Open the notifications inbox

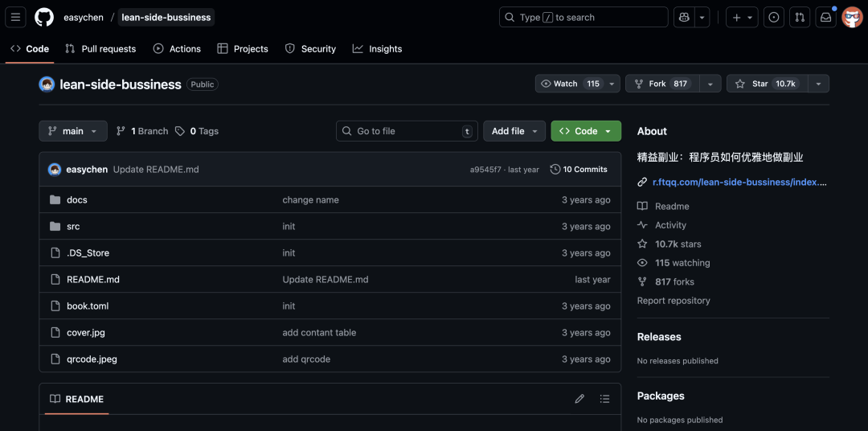tap(825, 17)
